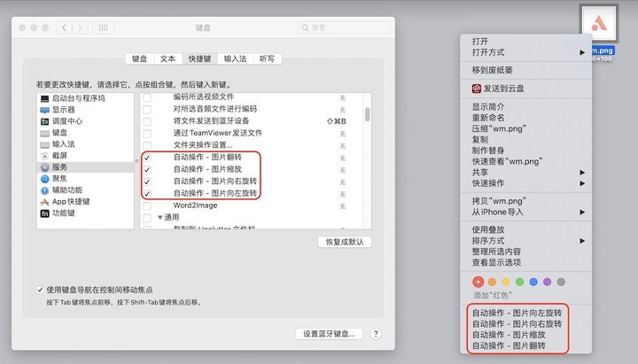Screen dimensions: 638x364
Task: Go forward with the right arrow toolbar button
Action: 80,27
